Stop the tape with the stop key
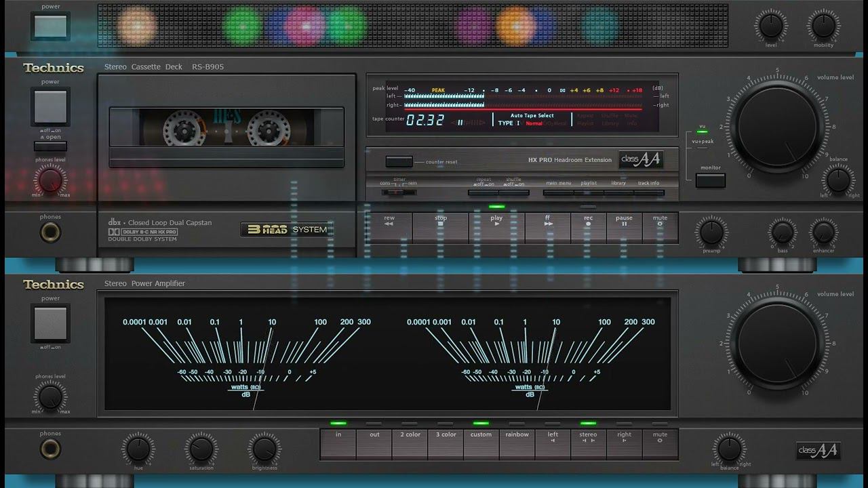This screenshot has width=868, height=488. [x=441, y=228]
